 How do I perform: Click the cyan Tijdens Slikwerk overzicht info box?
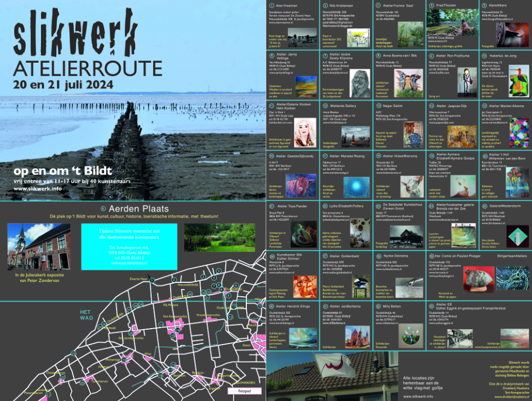click(x=129, y=247)
